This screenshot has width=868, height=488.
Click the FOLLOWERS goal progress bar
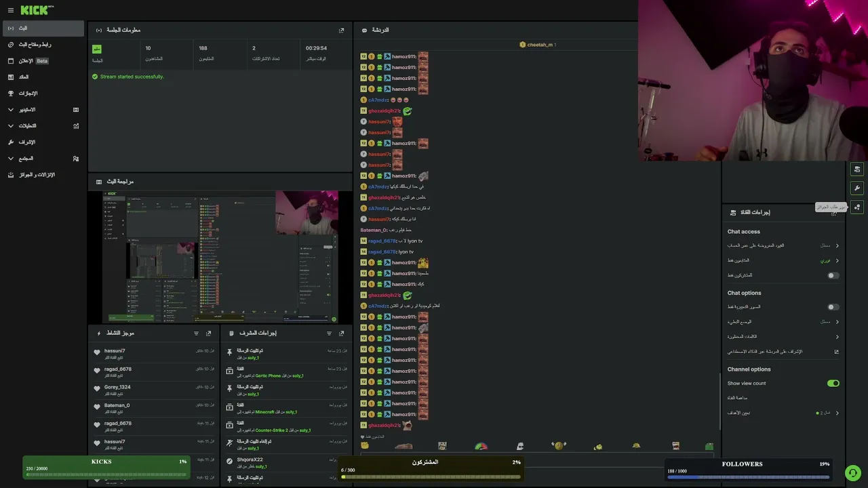coord(749,477)
